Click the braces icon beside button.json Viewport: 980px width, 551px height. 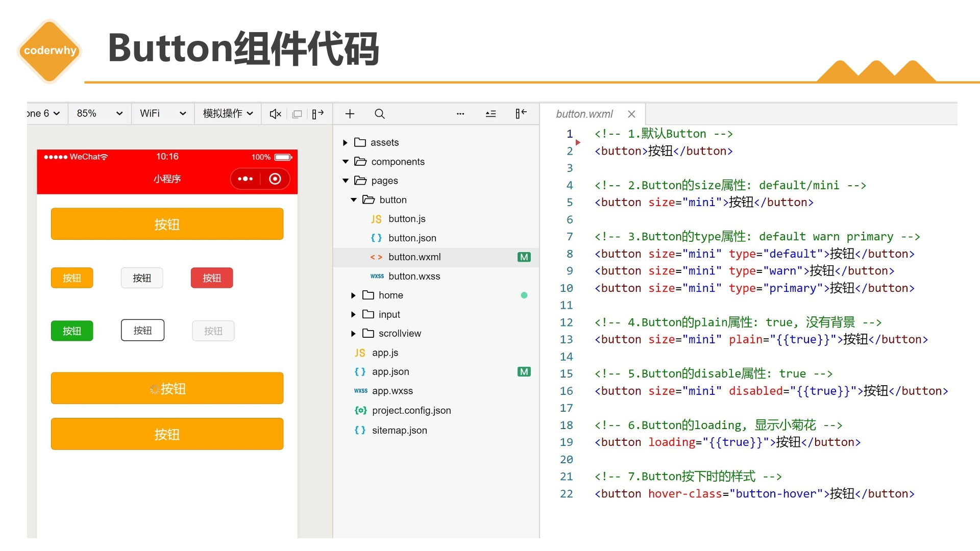tap(376, 238)
